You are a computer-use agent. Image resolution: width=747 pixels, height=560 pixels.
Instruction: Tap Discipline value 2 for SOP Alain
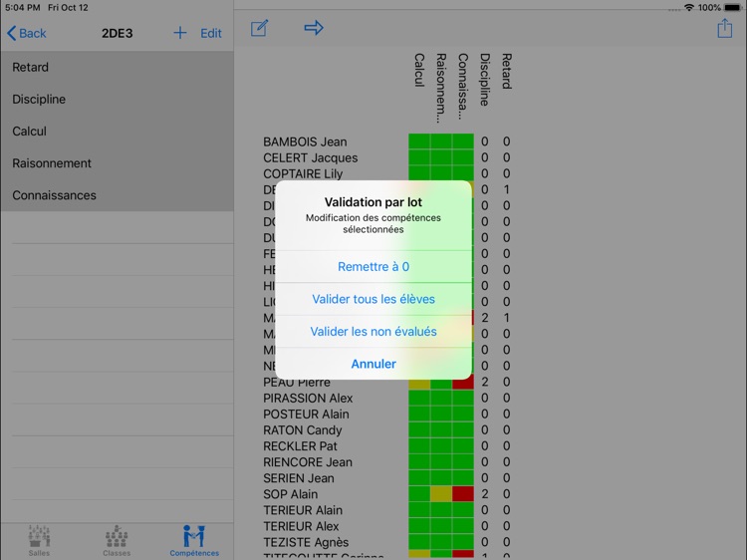pyautogui.click(x=484, y=494)
